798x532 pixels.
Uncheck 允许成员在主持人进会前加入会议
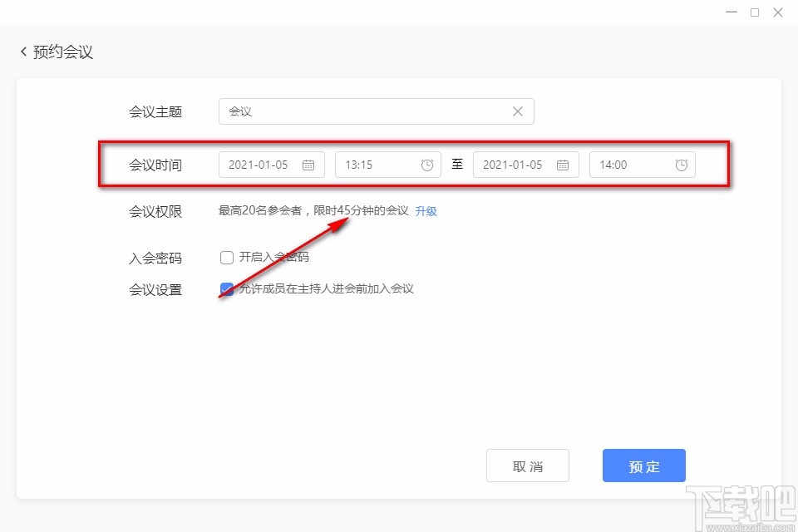tap(226, 289)
